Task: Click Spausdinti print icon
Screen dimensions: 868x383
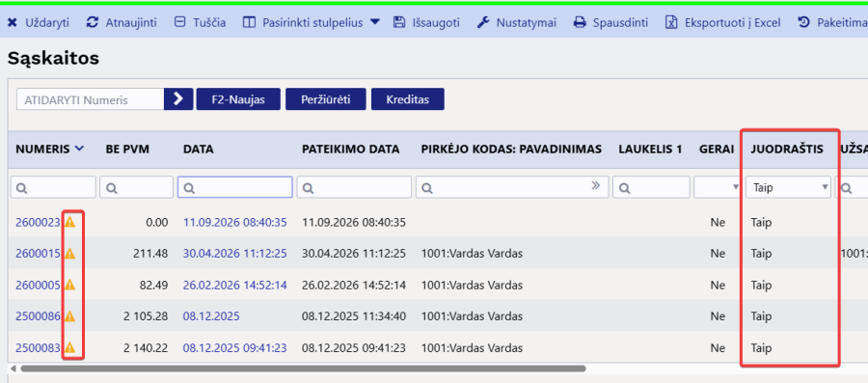Action: 579,23
